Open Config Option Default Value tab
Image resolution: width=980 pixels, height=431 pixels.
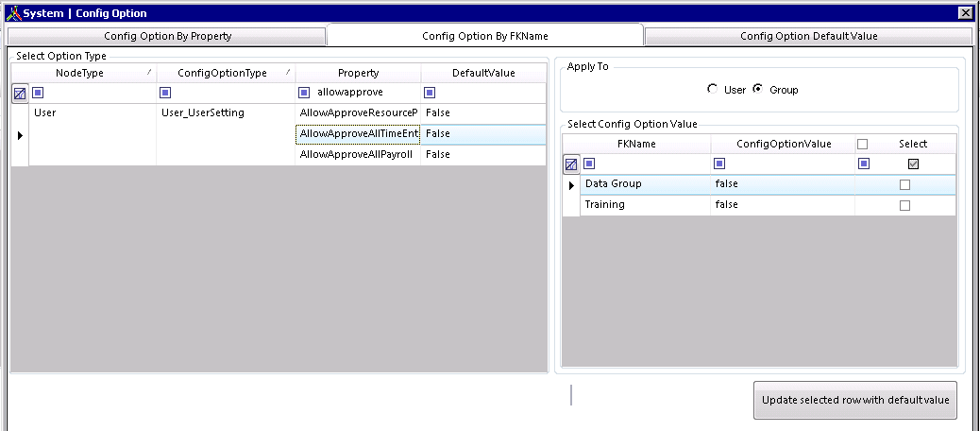tap(809, 36)
